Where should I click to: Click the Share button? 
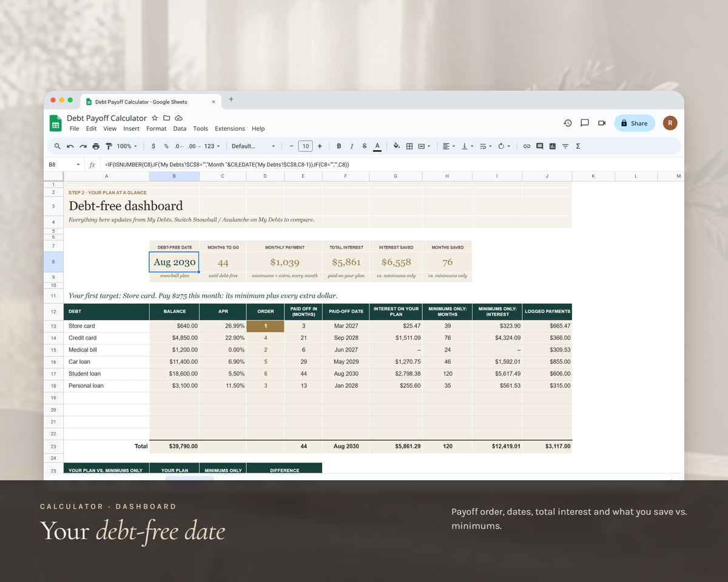tap(635, 123)
